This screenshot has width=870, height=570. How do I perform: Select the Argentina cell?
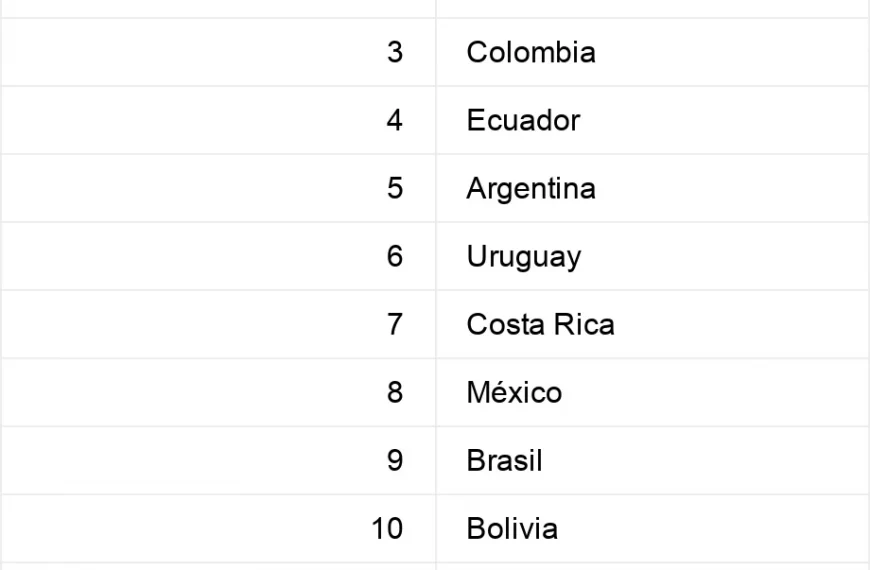652,188
